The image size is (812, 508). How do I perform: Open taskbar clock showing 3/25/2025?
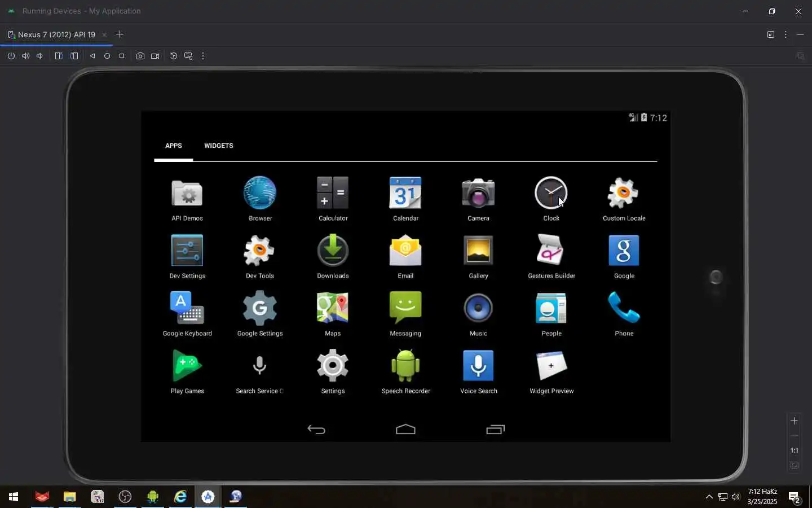pyautogui.click(x=762, y=497)
